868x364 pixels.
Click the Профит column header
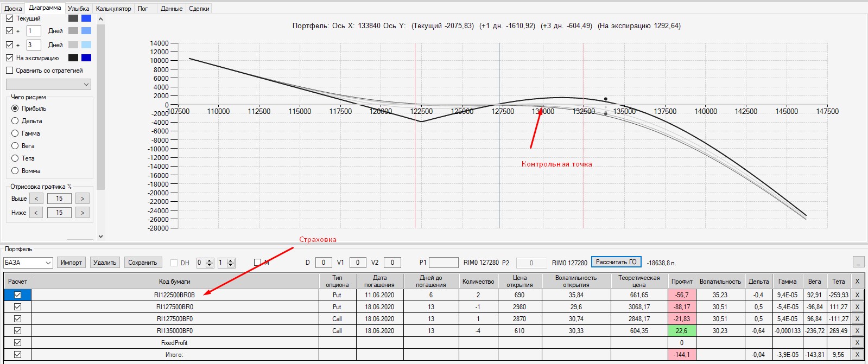(x=682, y=281)
